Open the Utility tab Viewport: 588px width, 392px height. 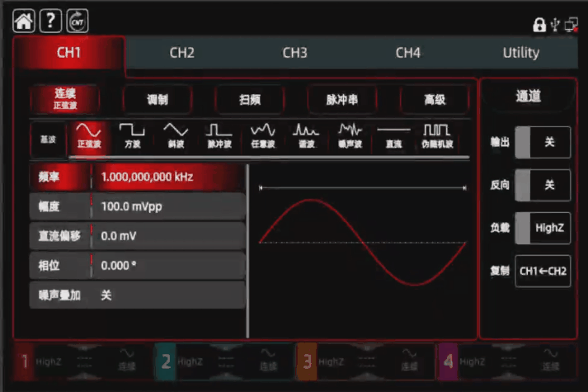click(520, 53)
